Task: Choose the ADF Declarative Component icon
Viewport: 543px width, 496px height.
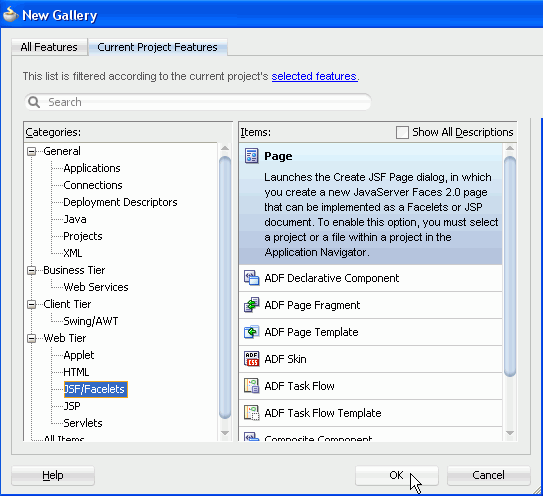Action: pyautogui.click(x=251, y=278)
